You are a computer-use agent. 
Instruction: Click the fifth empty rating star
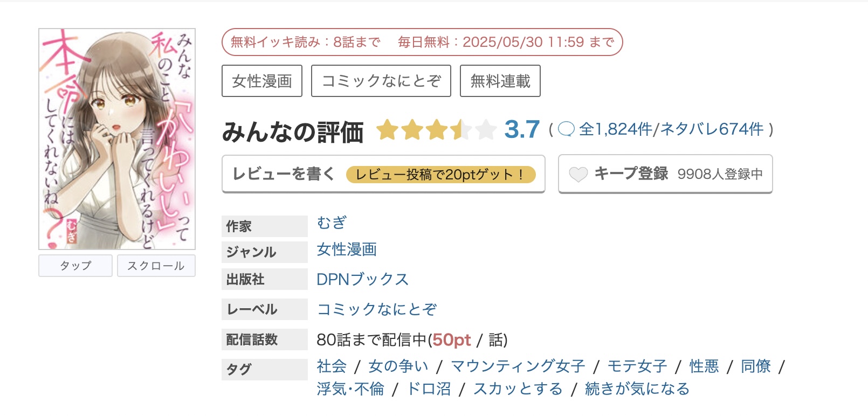484,129
